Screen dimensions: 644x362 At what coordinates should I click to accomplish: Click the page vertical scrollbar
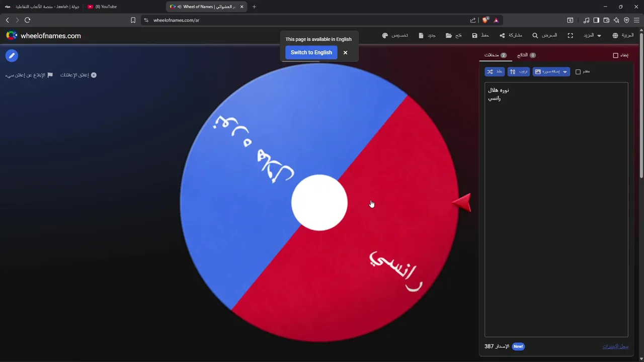[x=641, y=106]
